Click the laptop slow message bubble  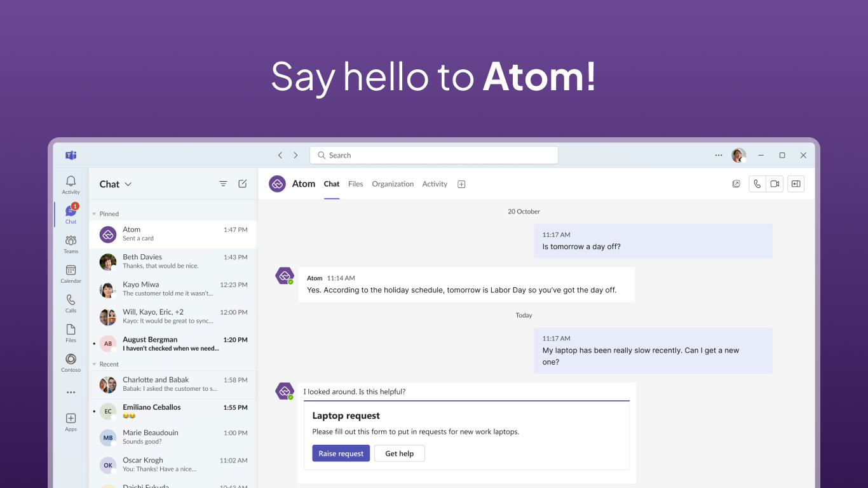(653, 350)
